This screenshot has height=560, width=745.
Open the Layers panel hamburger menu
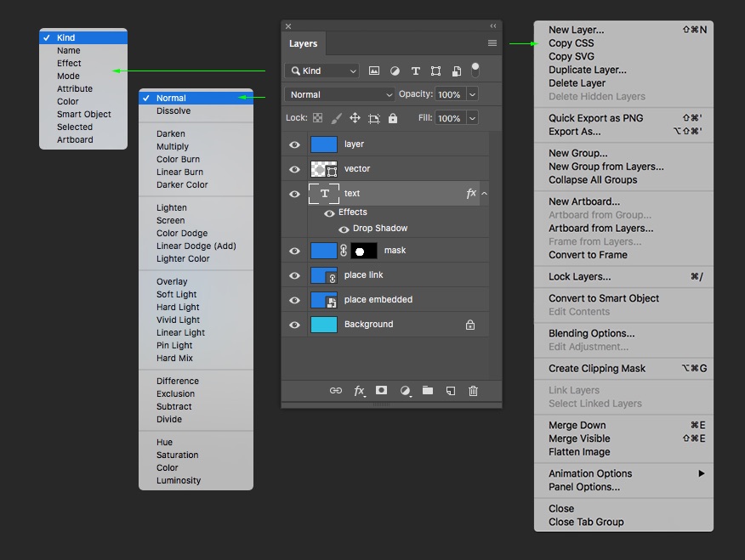[492, 43]
